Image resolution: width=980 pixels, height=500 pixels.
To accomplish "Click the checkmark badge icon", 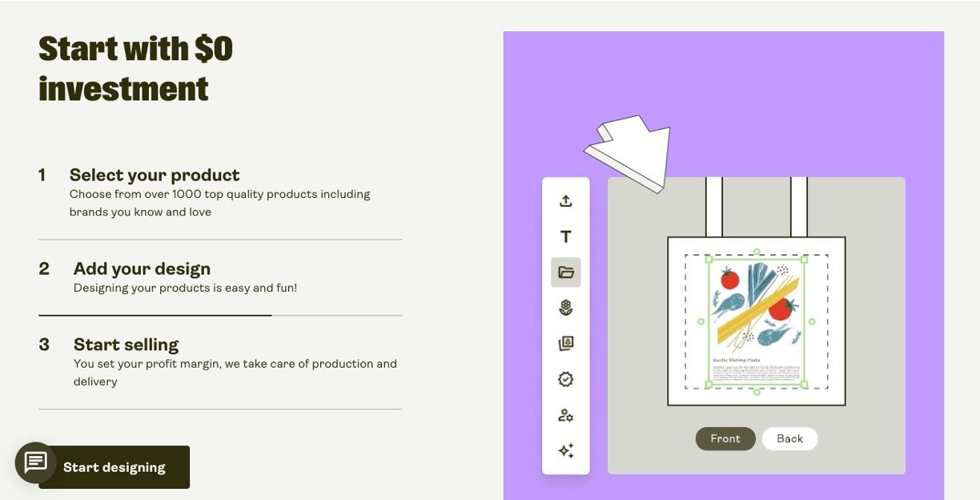I will coord(565,379).
